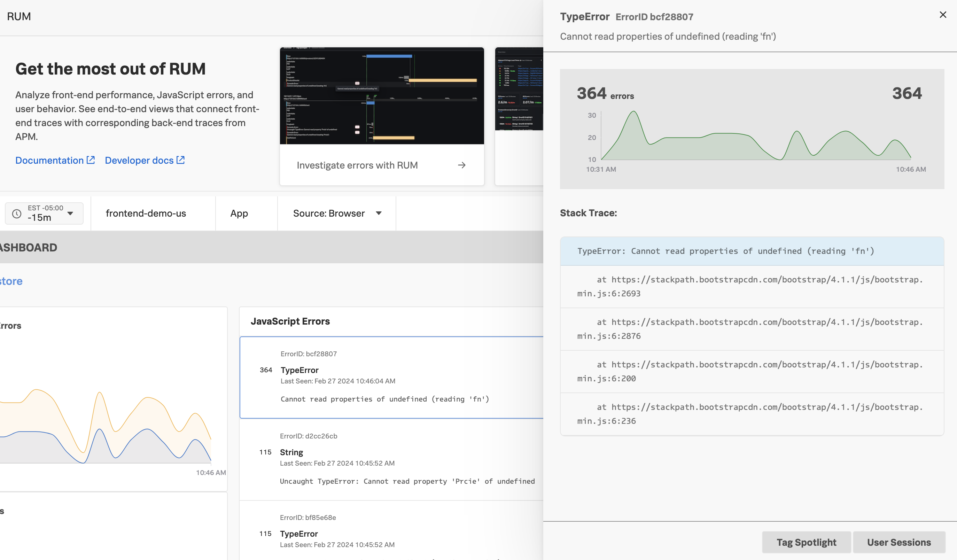Image resolution: width=957 pixels, height=560 pixels.
Task: Select the frontend-demo-us environment filter
Action: pyautogui.click(x=146, y=213)
